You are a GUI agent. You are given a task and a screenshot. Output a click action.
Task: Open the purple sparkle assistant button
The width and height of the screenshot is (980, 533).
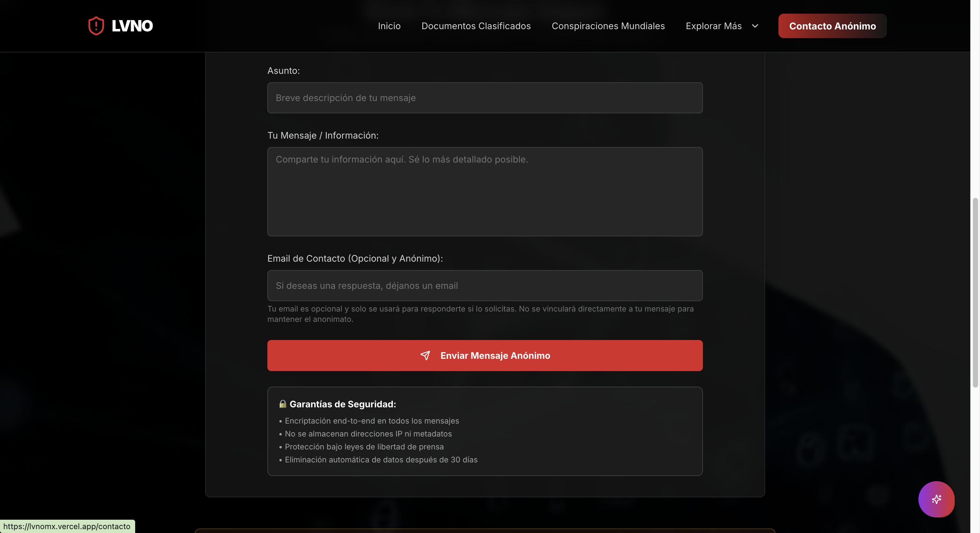[x=936, y=499]
